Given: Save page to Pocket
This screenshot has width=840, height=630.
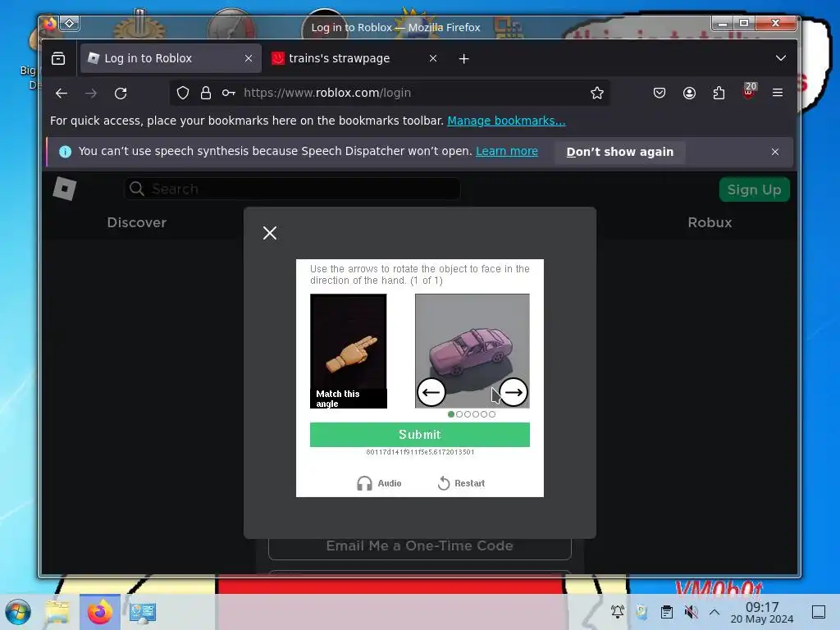Looking at the screenshot, I should pos(660,94).
